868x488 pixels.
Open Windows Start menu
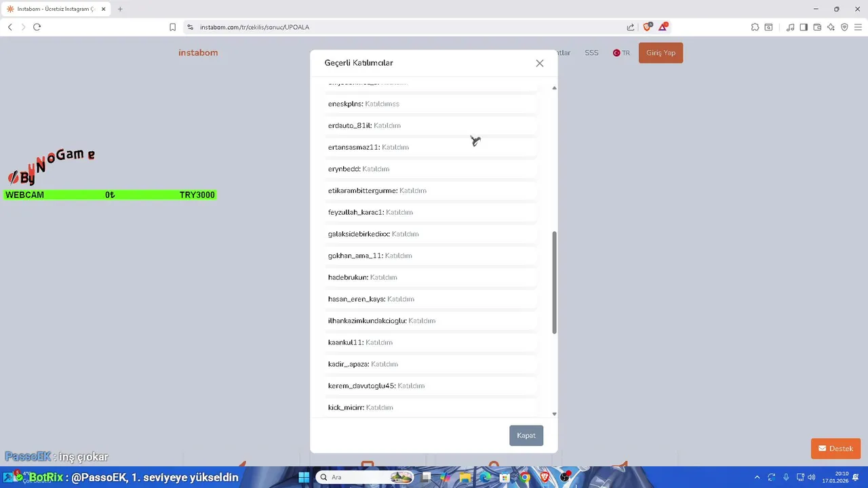[304, 477]
